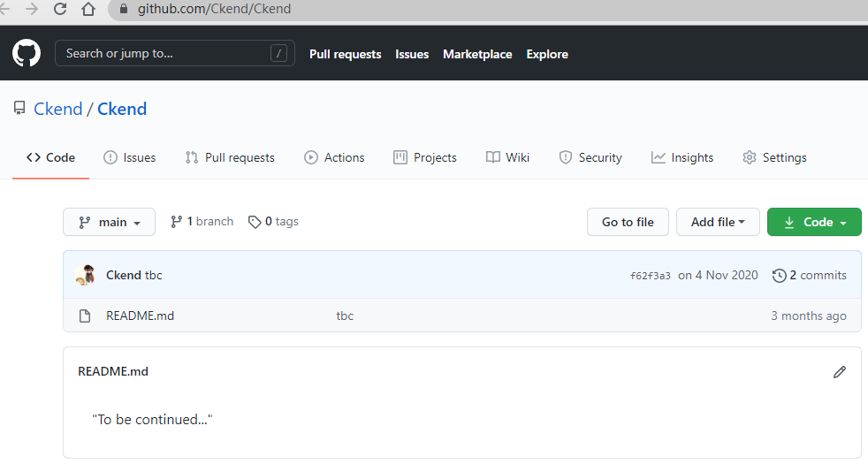Click the browser forward arrow

coord(32,9)
